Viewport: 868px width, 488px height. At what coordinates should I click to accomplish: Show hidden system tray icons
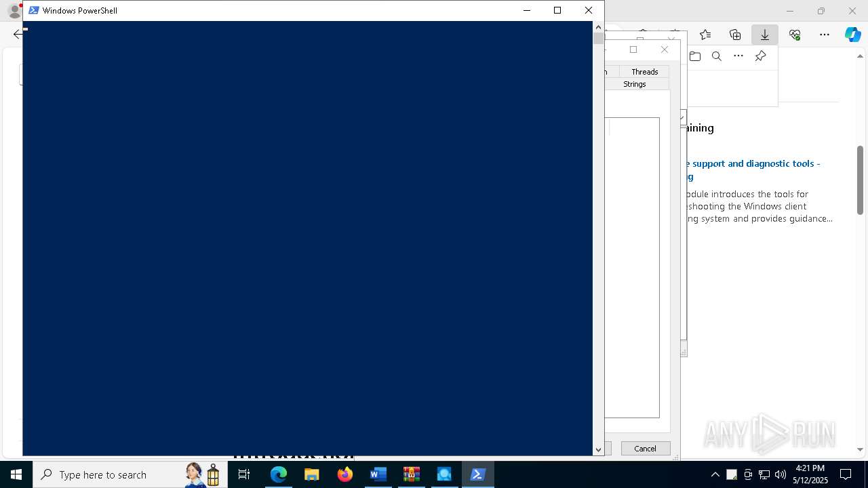pyautogui.click(x=715, y=474)
